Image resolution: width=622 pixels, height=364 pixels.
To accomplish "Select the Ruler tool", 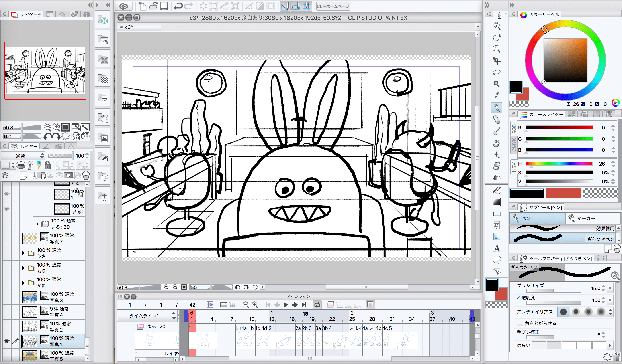I will click(497, 237).
